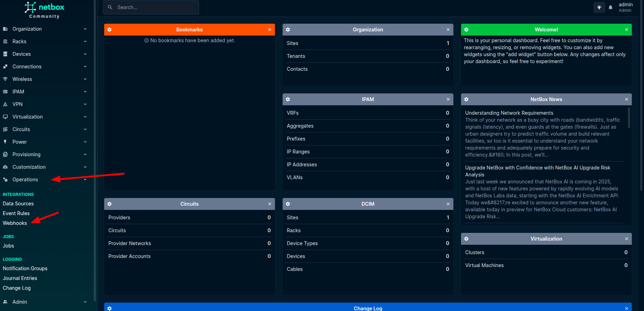Open IP Addresses in the IPAM widget

302,165
